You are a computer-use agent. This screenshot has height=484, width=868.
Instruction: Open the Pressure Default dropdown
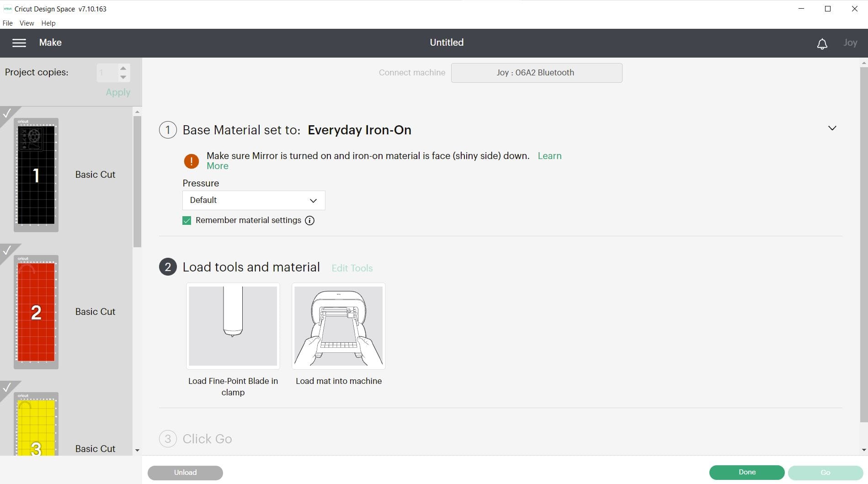tap(254, 200)
